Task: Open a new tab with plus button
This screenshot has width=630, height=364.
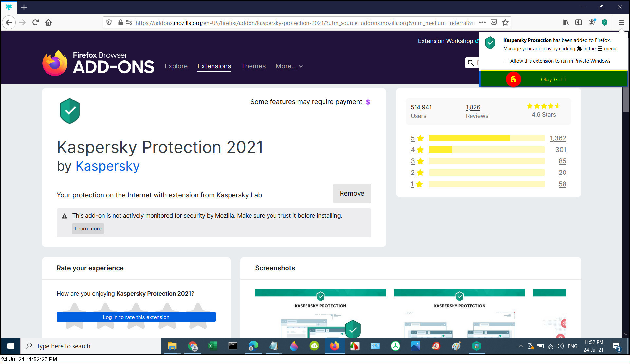Action: coord(24,7)
